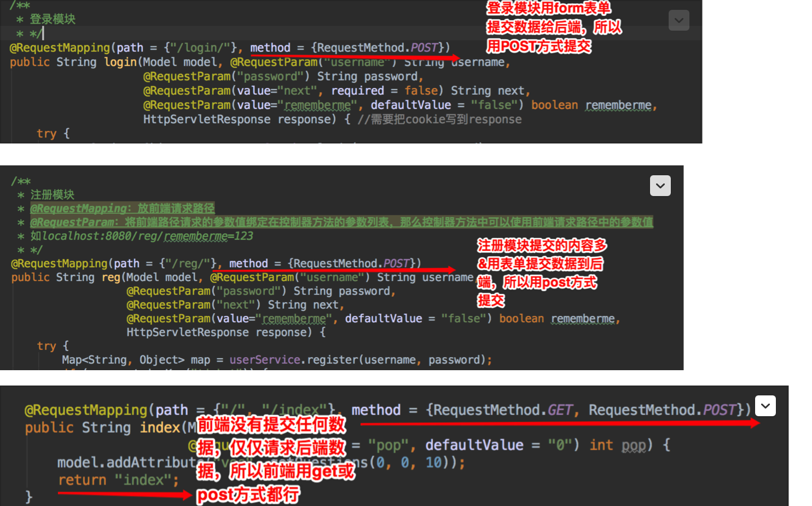812x506 pixels.
Task: Place cursor on the "login" method name
Action: pyautogui.click(x=120, y=62)
